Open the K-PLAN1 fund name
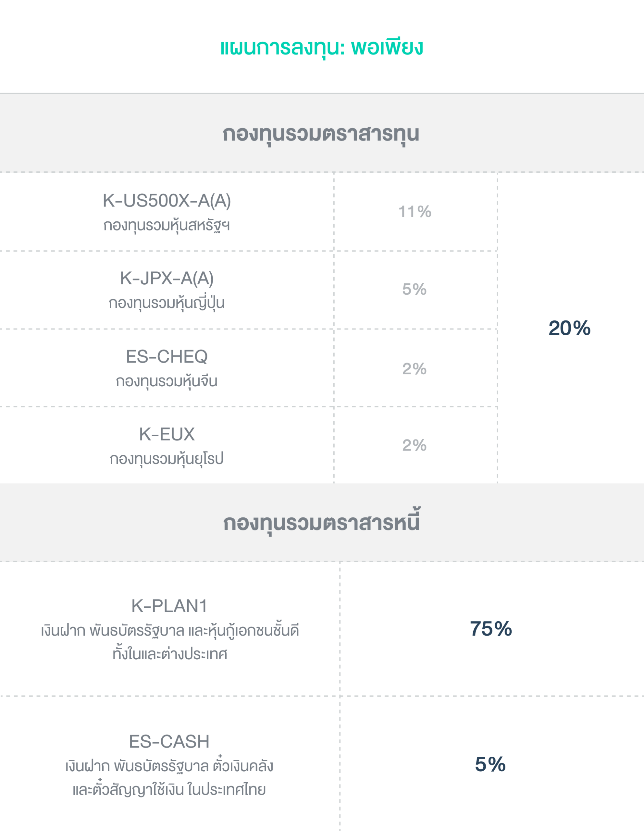 click(x=169, y=606)
